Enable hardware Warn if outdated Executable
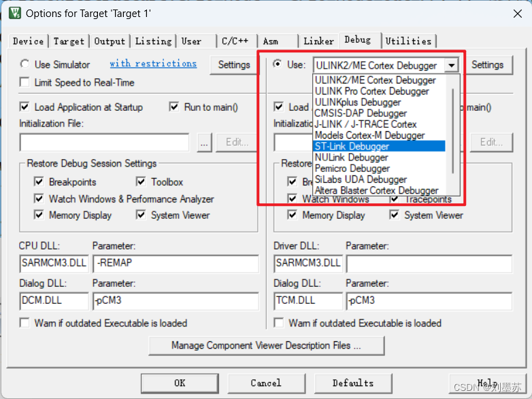This screenshot has height=399, width=532. coord(278,323)
